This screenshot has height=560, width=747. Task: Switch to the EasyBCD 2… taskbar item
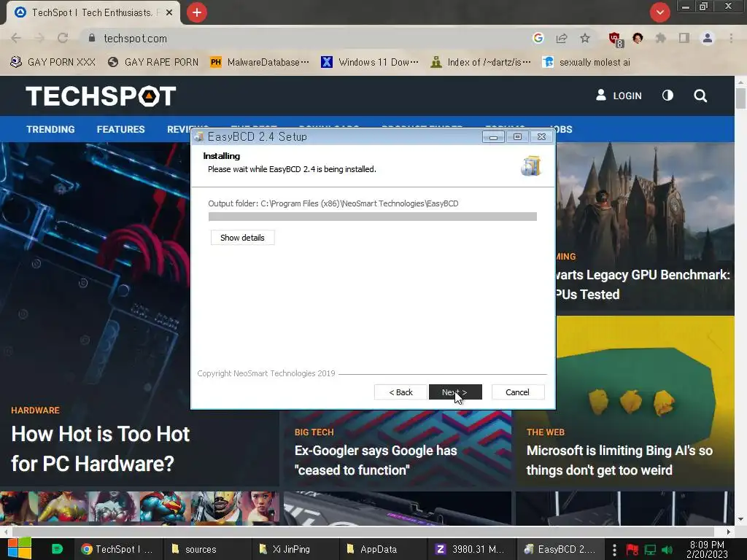[x=560, y=549]
